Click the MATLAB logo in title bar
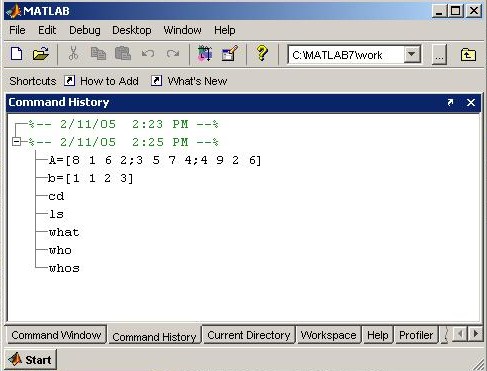487x371 pixels. point(14,11)
